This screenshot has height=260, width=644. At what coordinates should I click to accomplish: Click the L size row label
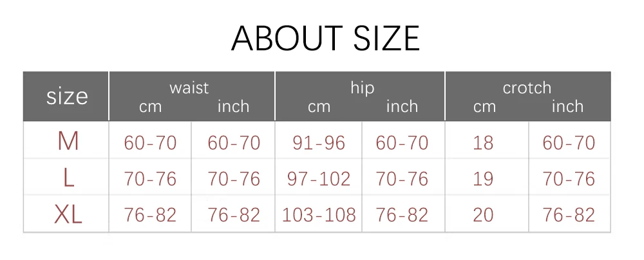click(x=68, y=179)
